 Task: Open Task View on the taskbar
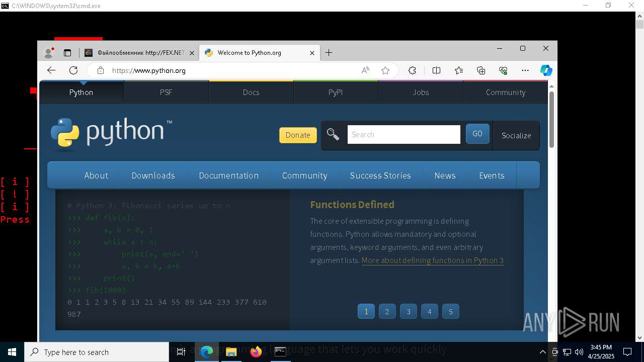pyautogui.click(x=181, y=352)
